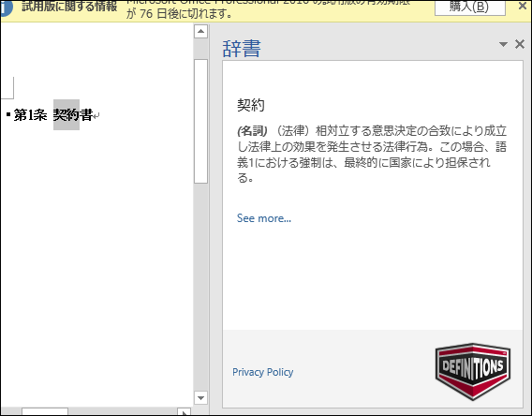The height and width of the screenshot is (416, 532).
Task: Click the highlighted word 契約 in document
Action: 66,114
